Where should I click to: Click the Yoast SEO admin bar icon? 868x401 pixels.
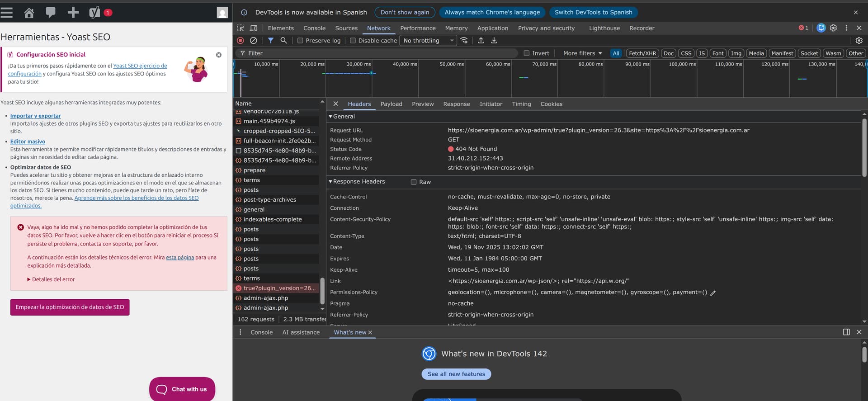[94, 13]
